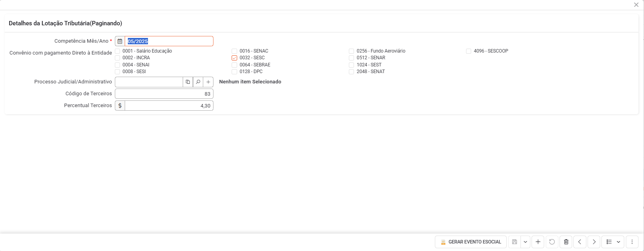The height and width of the screenshot is (251, 644).
Task: Delete record using the trash icon
Action: (x=566, y=242)
